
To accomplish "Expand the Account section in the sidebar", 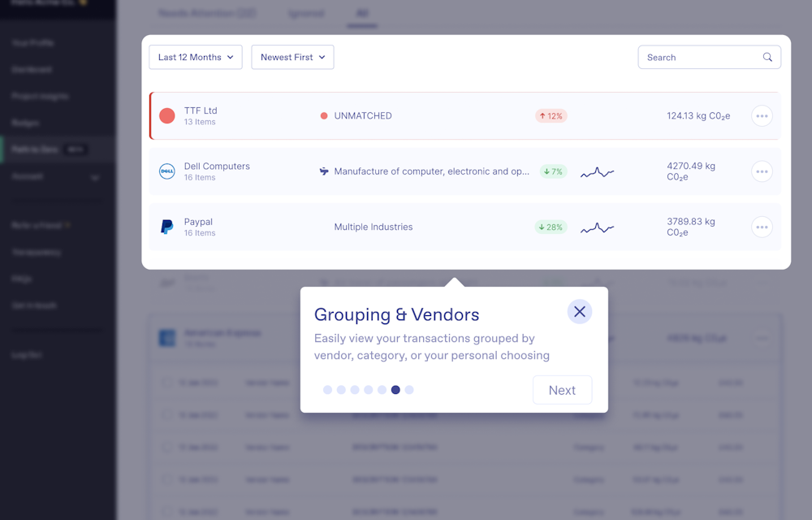I will click(x=94, y=177).
